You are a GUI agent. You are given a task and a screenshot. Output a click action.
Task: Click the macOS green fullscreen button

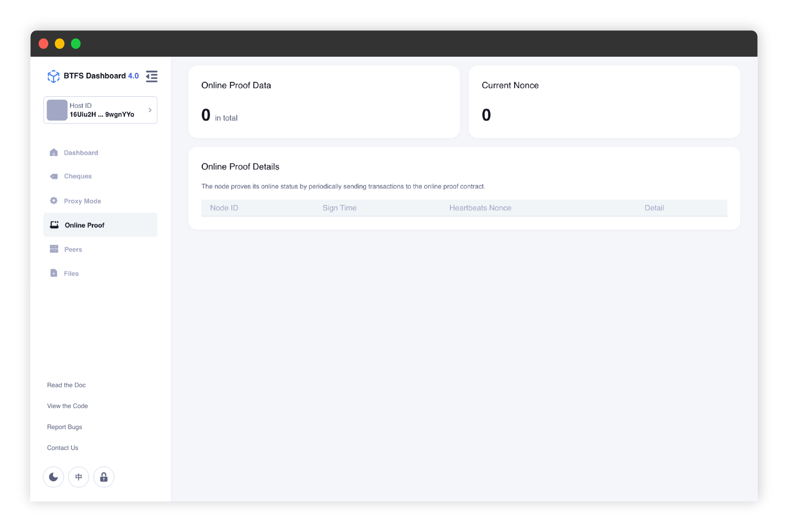pos(76,44)
